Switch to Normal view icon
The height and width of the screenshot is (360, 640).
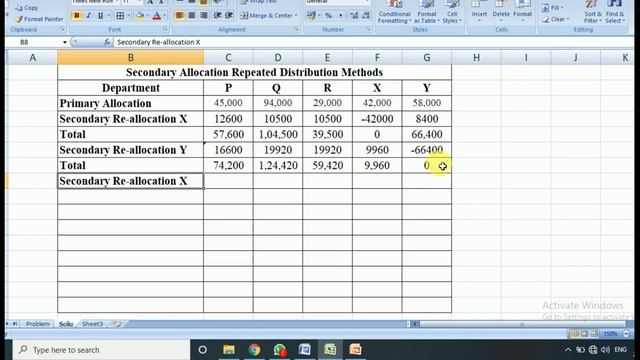pyautogui.click(x=575, y=334)
